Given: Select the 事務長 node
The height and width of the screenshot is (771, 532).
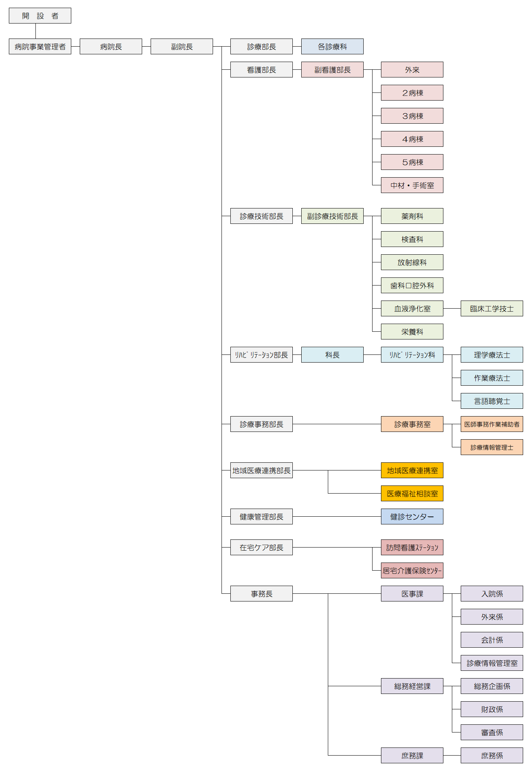Looking at the screenshot, I should (262, 594).
